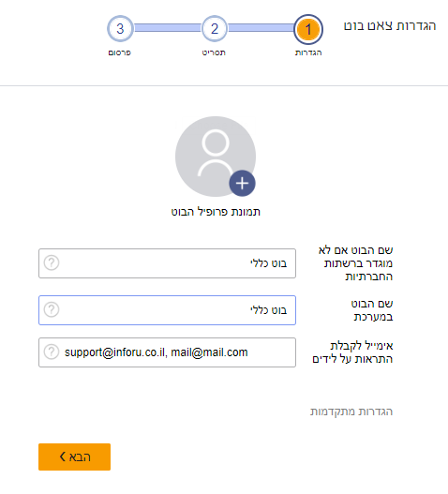Click help icon in system bot name field
The height and width of the screenshot is (494, 448).
point(52,309)
